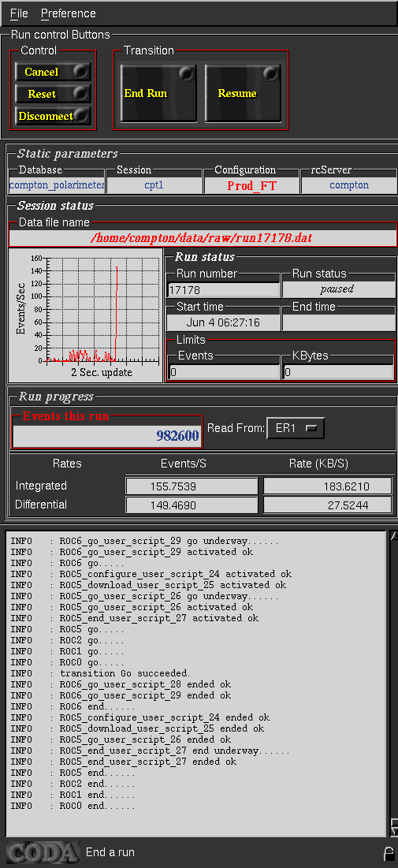Open the Preference menu

(68, 13)
